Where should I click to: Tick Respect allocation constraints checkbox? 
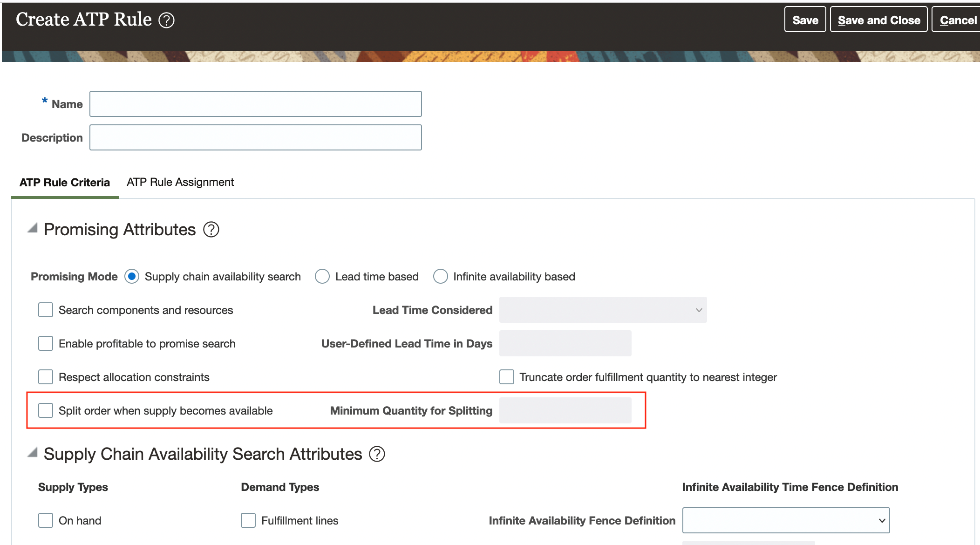click(x=46, y=377)
